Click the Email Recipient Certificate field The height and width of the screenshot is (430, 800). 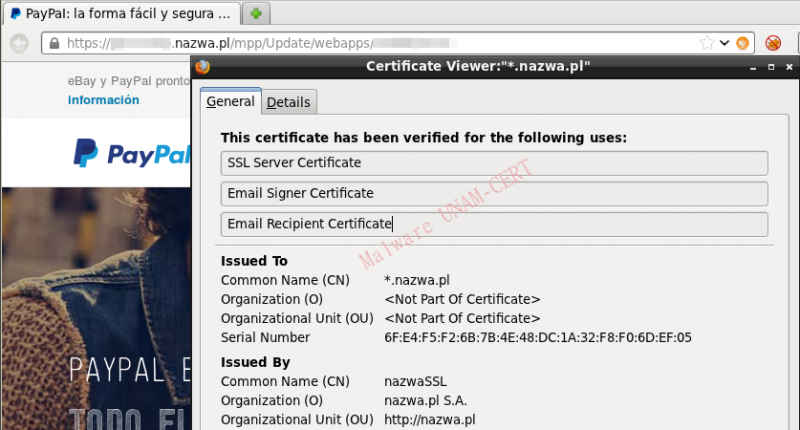click(494, 224)
